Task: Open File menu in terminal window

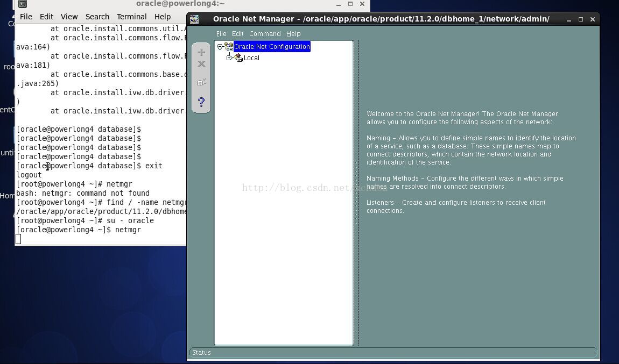Action: click(x=26, y=17)
